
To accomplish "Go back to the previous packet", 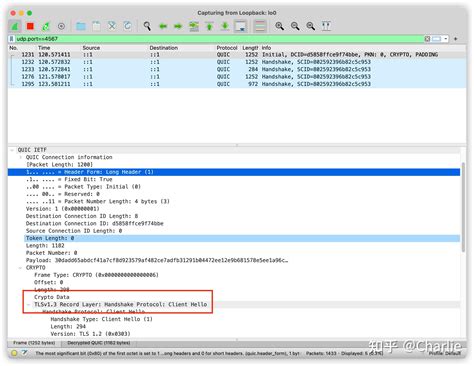I will tap(163, 26).
